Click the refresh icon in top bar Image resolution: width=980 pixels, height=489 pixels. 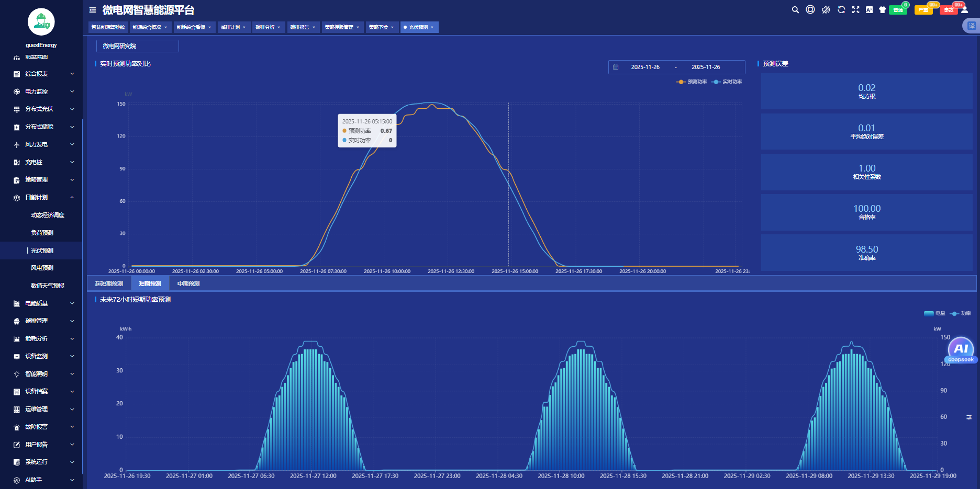tap(841, 10)
